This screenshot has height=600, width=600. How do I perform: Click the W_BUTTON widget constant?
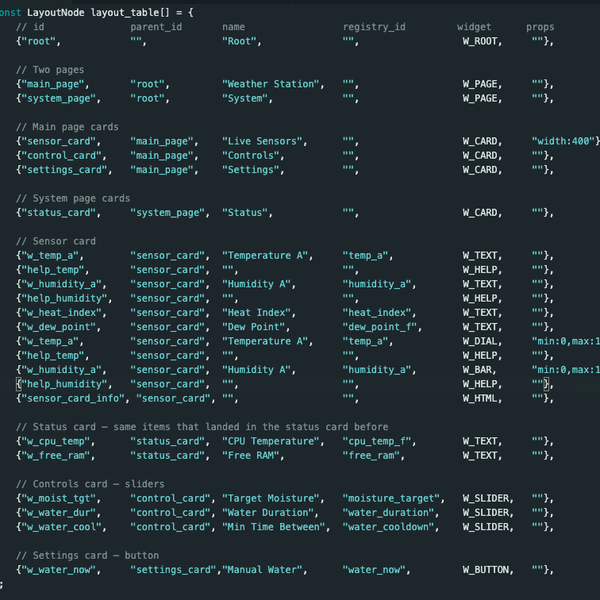tap(486, 570)
